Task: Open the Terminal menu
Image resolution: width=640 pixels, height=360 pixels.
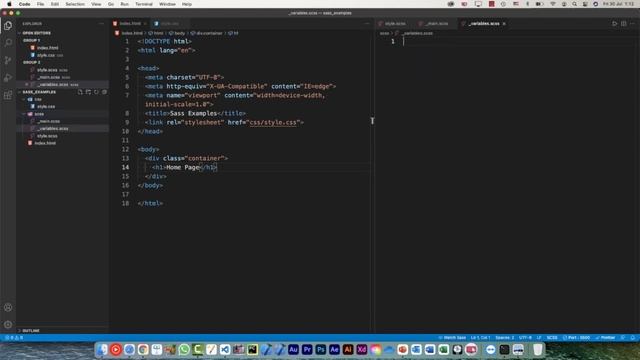Action: click(144, 4)
